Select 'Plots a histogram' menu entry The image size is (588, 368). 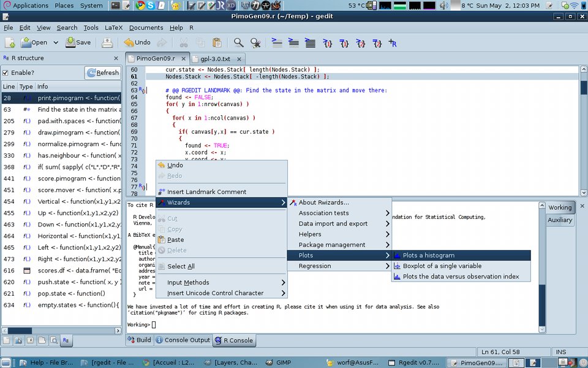point(428,256)
